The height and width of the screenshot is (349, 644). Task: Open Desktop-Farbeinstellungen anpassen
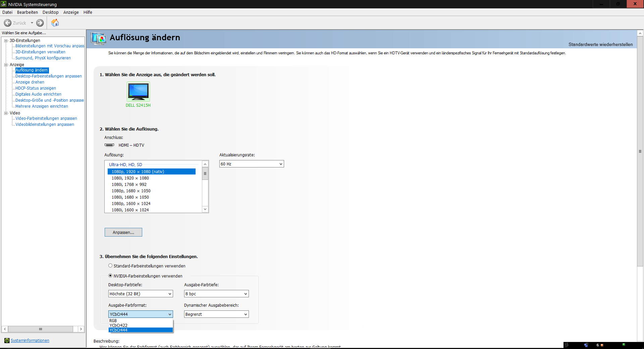[49, 76]
